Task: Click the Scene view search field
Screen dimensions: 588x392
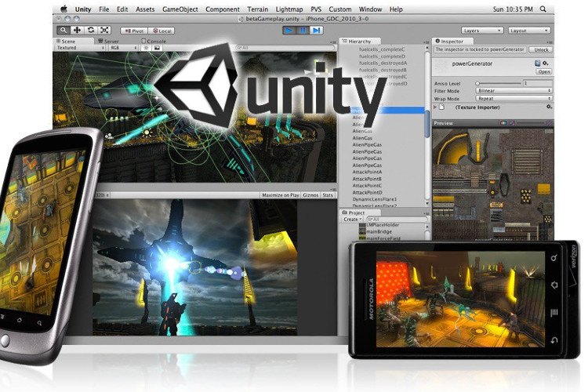Action: (x=285, y=48)
